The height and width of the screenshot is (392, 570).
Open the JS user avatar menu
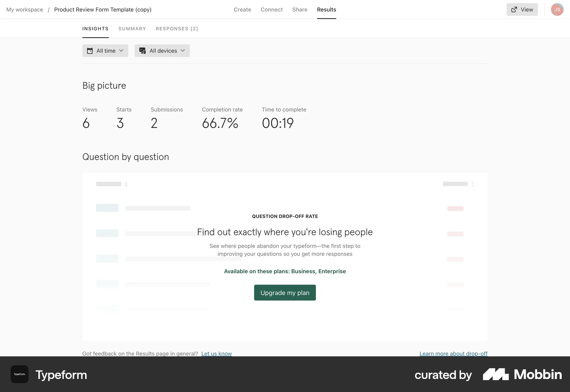[557, 10]
